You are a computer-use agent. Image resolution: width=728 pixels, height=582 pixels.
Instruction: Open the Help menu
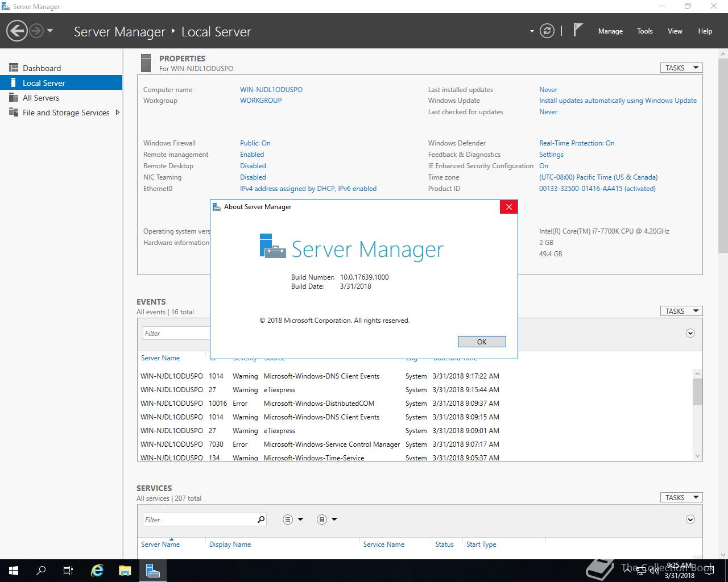pyautogui.click(x=705, y=31)
